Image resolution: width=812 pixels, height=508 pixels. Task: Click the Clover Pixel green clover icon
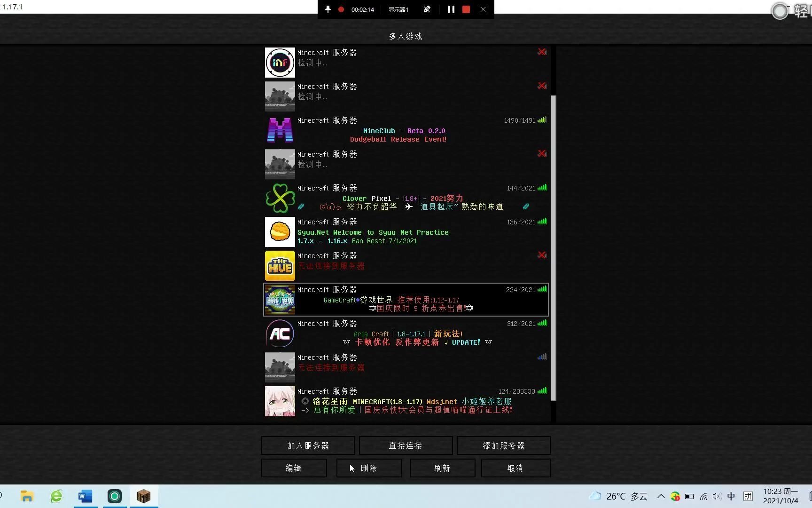click(x=280, y=198)
